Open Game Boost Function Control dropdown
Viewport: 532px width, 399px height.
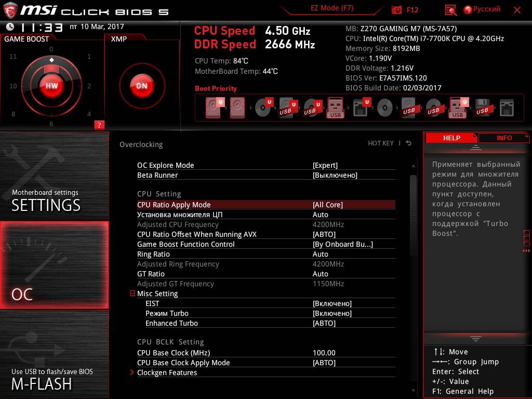tap(266, 244)
